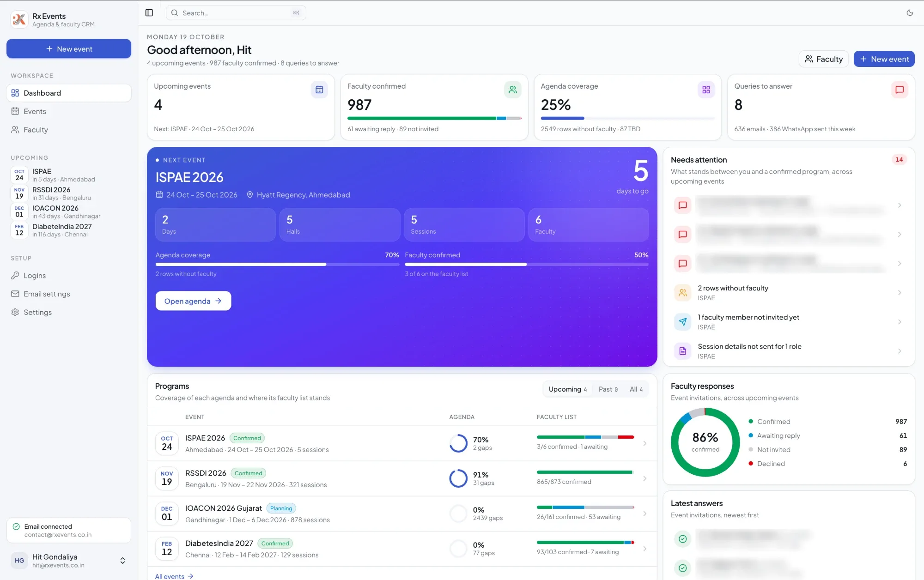Viewport: 924px width, 580px height.
Task: Click the Agenda coverage grid icon
Action: pyautogui.click(x=706, y=90)
